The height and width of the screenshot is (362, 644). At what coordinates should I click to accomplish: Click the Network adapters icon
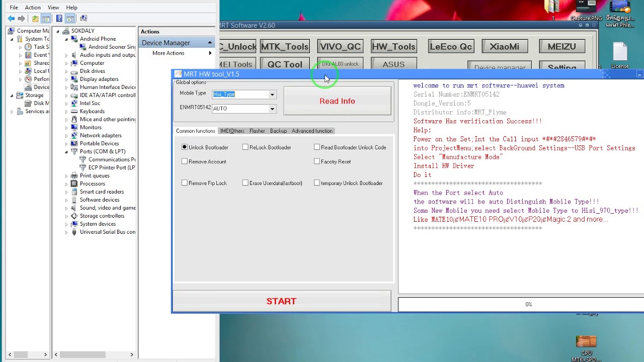[74, 135]
